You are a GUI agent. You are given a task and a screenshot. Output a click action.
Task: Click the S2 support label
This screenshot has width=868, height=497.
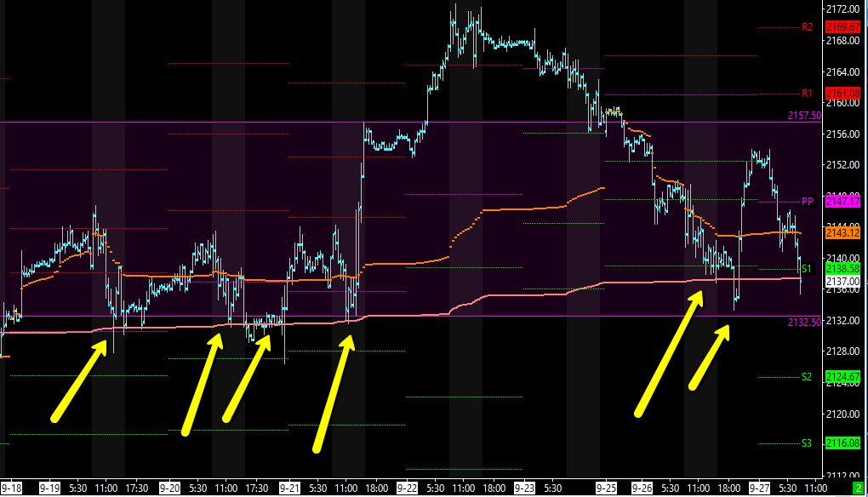point(807,377)
